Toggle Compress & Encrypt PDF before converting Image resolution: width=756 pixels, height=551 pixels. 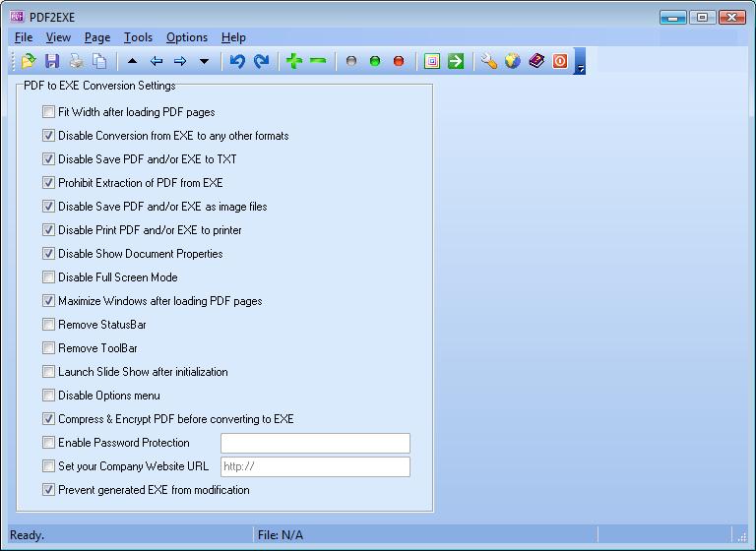[x=48, y=419]
